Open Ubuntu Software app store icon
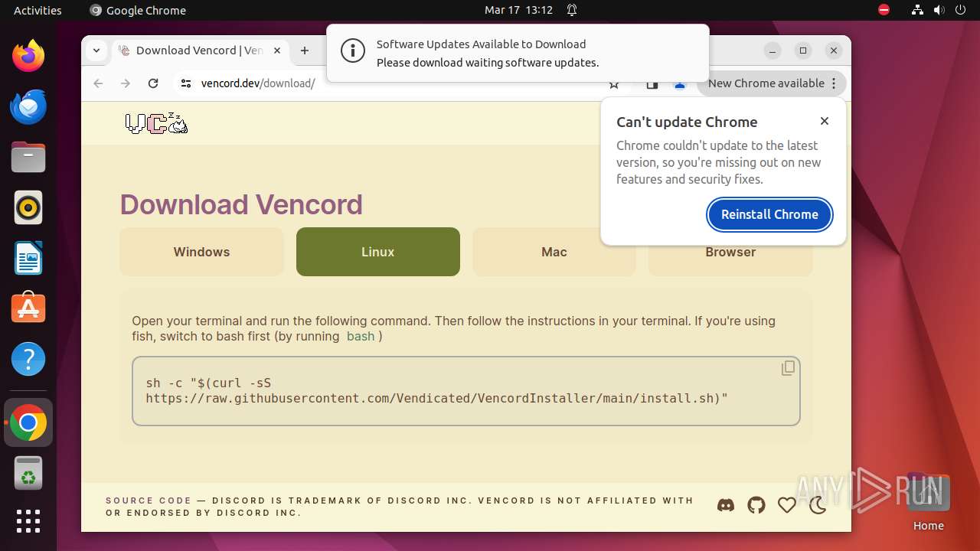 [28, 308]
